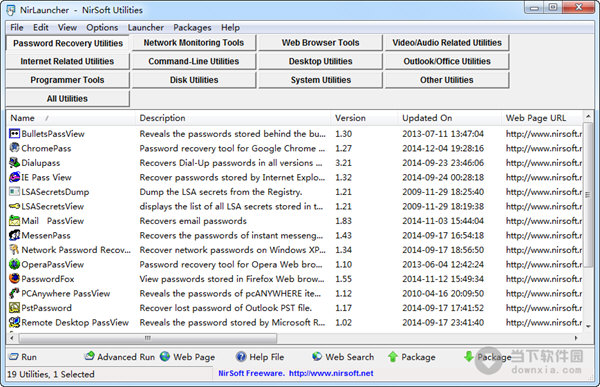Click the Dialupass row icon

tap(15, 162)
